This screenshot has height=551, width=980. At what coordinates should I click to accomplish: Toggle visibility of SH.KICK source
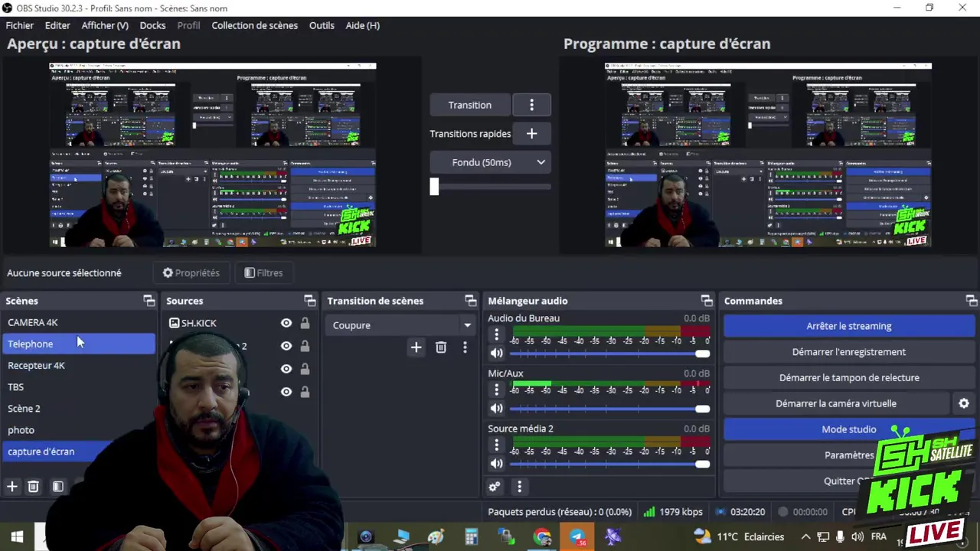coord(286,323)
